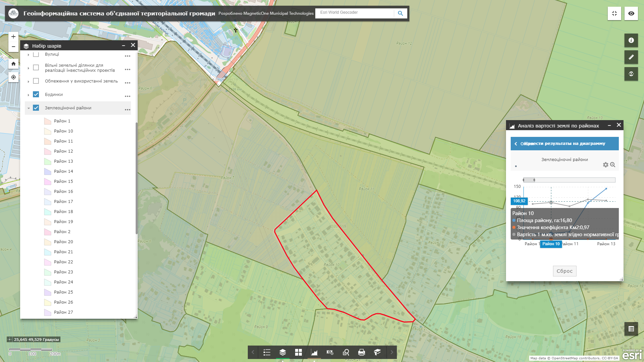
Task: Open the map legend panel
Action: (267, 352)
